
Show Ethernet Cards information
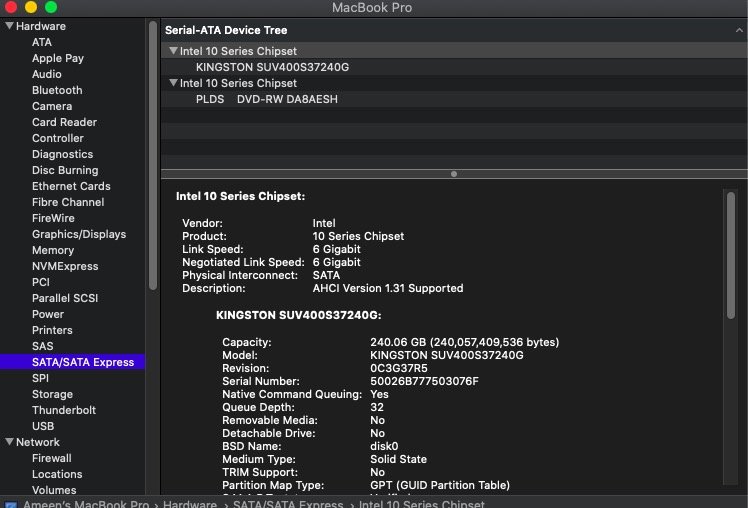pos(71,186)
